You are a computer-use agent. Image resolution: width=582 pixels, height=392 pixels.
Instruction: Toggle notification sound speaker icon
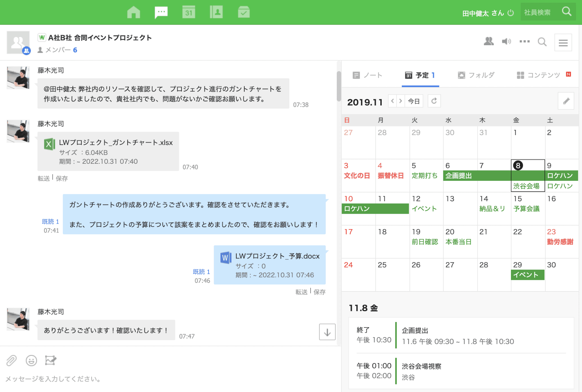[506, 42]
